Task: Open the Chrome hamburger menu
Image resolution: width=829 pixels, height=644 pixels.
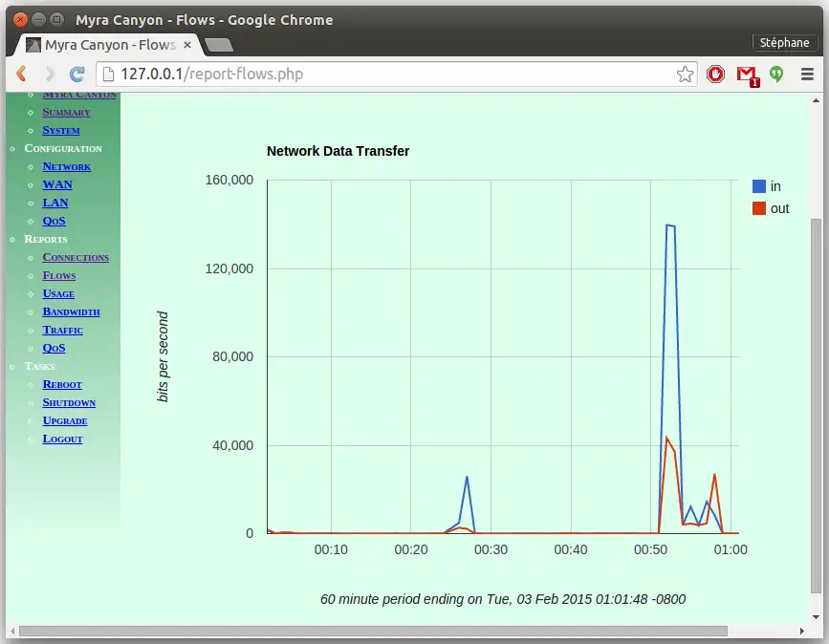Action: [x=807, y=74]
